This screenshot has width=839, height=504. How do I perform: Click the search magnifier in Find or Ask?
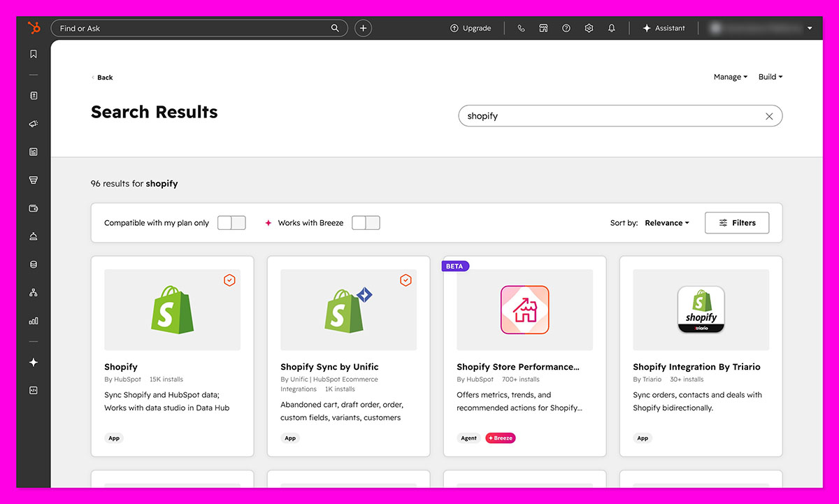coord(336,28)
